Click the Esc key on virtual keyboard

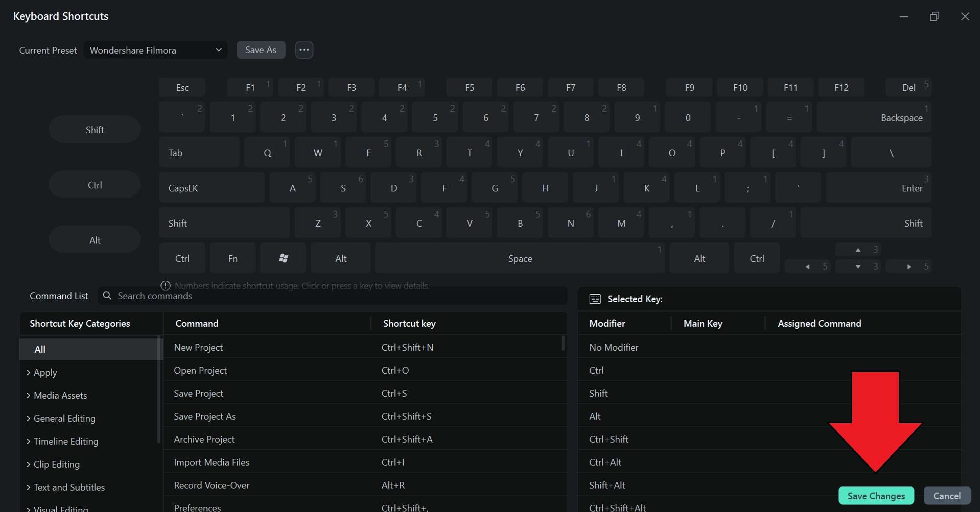(x=182, y=87)
